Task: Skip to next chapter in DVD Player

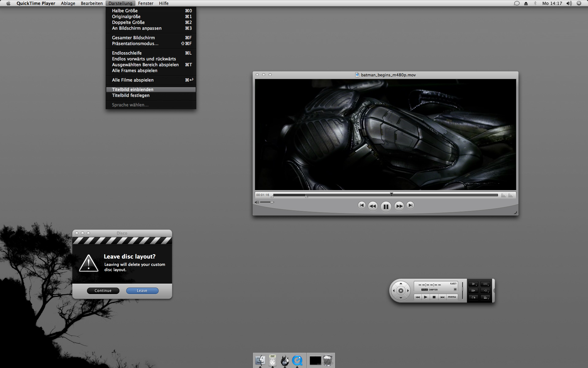Action: tap(442, 297)
